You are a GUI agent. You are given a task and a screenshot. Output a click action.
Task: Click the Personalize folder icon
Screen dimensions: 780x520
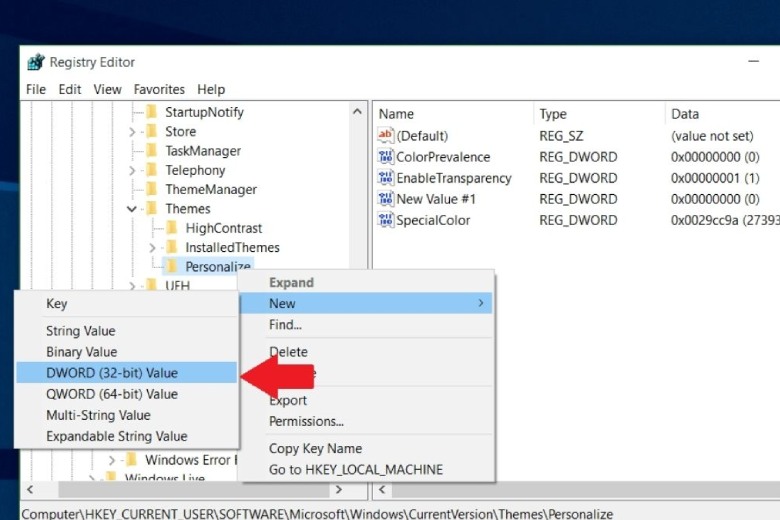click(x=172, y=267)
